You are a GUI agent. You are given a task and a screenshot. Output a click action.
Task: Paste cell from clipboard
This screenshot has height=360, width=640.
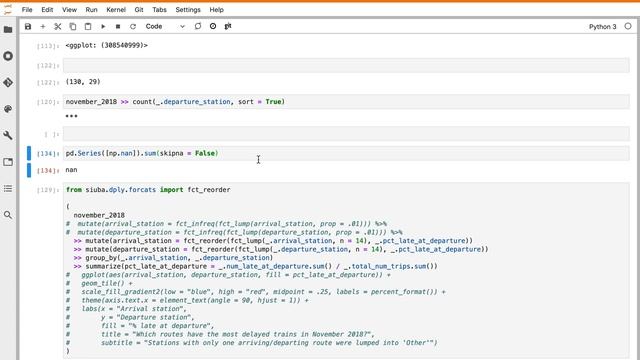88,27
